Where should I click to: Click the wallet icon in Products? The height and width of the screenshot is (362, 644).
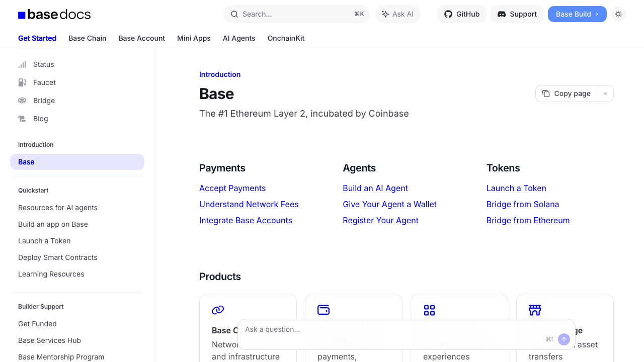[324, 310]
